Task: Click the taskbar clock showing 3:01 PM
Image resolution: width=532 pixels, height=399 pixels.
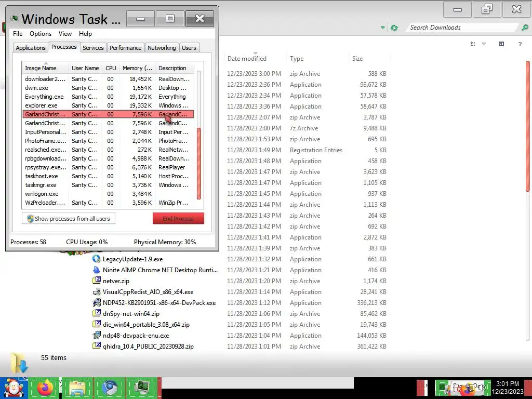Action: [x=508, y=388]
